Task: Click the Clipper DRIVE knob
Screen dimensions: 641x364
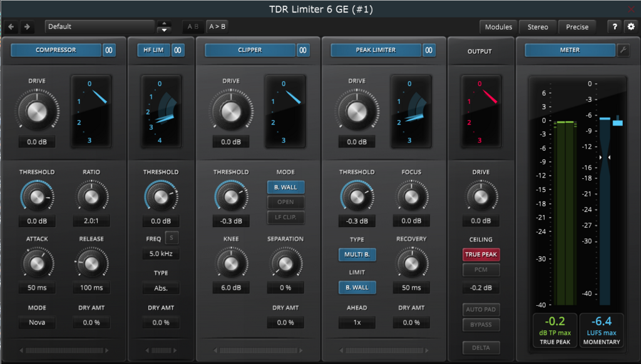Action: (231, 111)
